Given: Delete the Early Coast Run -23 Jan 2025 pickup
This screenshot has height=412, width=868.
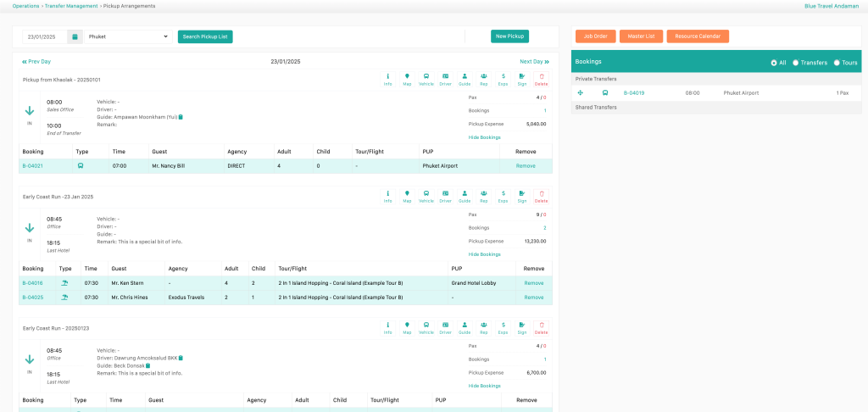Looking at the screenshot, I should tap(541, 196).
